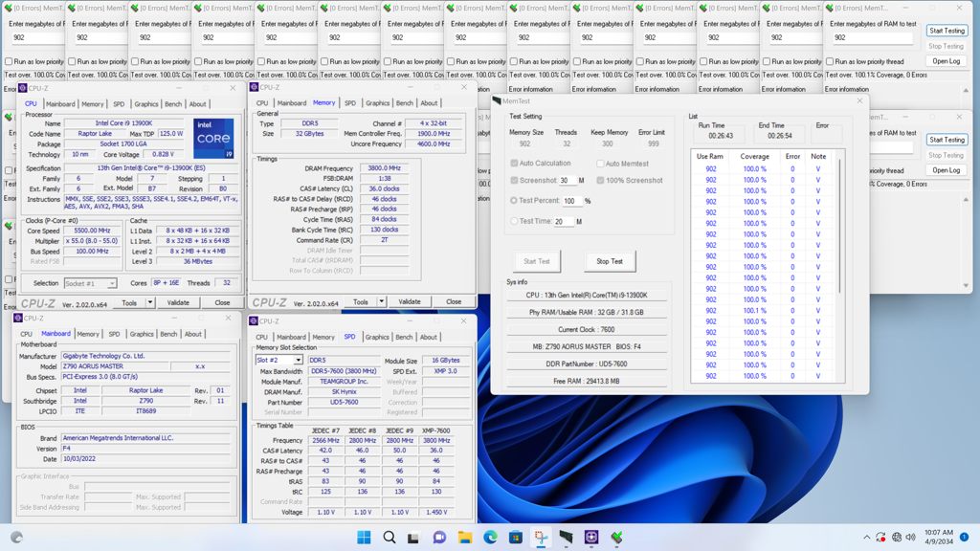Open CPU-Z from the taskbar RAM icon
The width and height of the screenshot is (980, 551).
(x=567, y=538)
